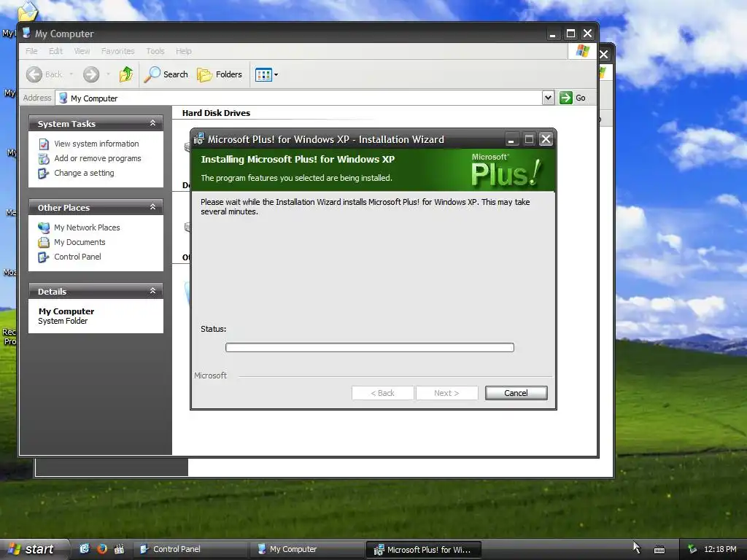This screenshot has height=560, width=747.
Task: Open the Back history dropdown arrow
Action: [x=71, y=74]
